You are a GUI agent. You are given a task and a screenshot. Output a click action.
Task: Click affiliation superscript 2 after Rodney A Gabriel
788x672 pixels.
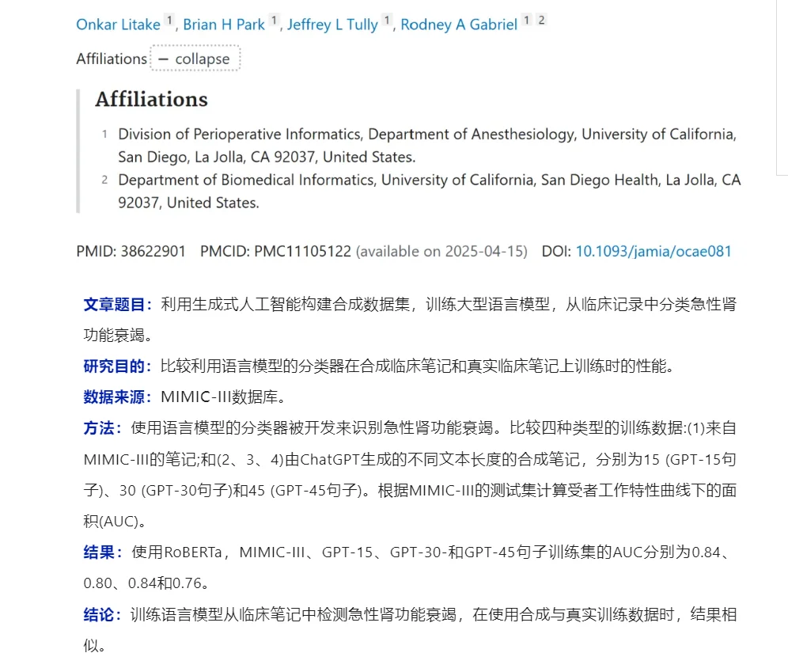click(541, 20)
